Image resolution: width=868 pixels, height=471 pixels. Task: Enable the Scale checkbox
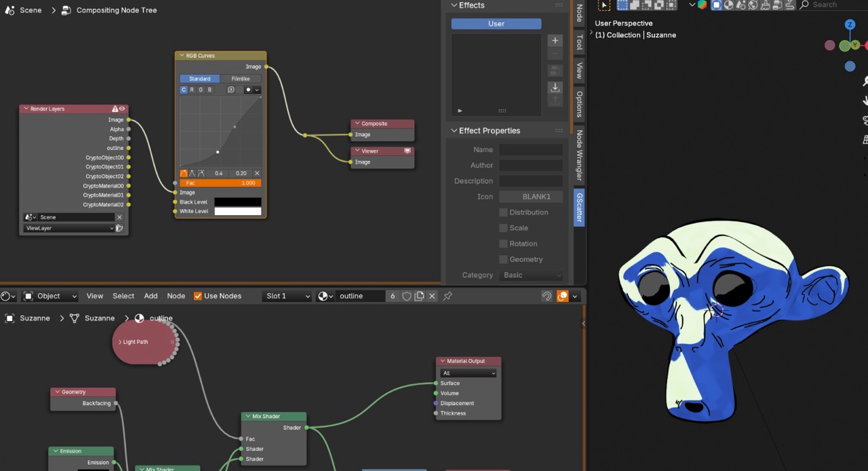pyautogui.click(x=503, y=228)
